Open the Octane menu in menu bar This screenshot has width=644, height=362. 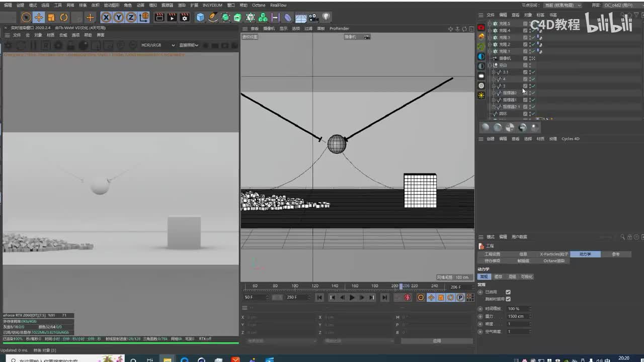[259, 5]
